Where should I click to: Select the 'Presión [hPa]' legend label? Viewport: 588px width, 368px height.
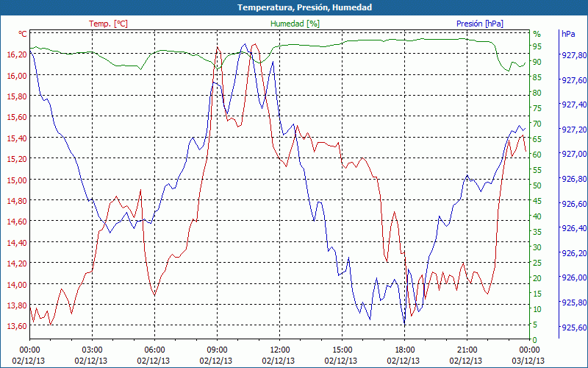480,24
